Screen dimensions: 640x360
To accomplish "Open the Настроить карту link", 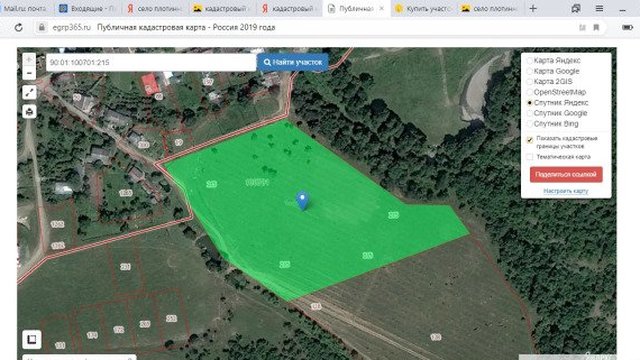I will pos(566,191).
